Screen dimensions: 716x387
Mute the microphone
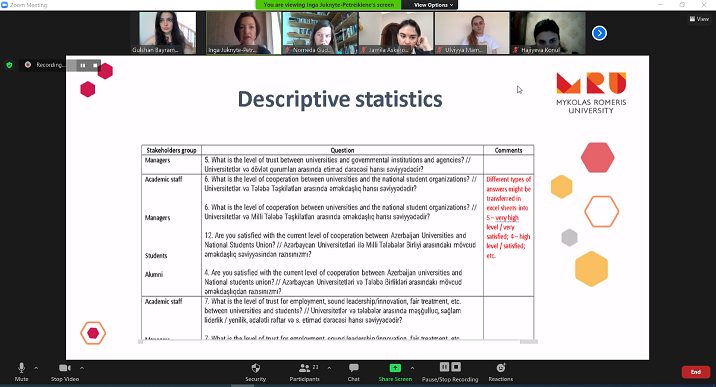pos(21,371)
